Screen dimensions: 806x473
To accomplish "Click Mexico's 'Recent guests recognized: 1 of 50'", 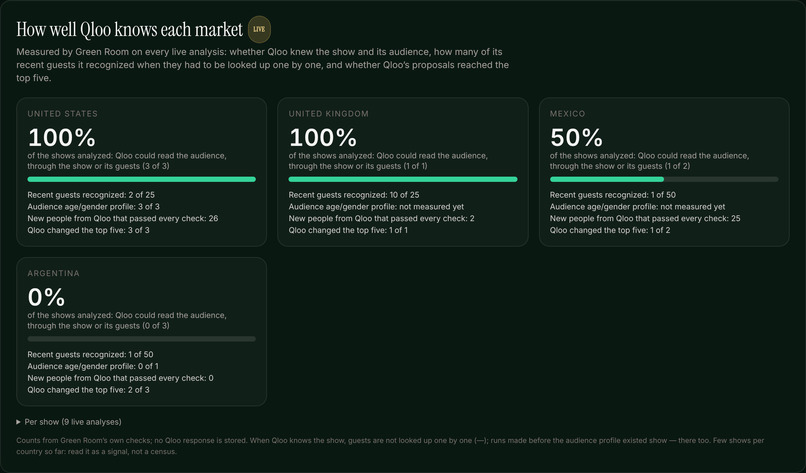I will coord(613,195).
